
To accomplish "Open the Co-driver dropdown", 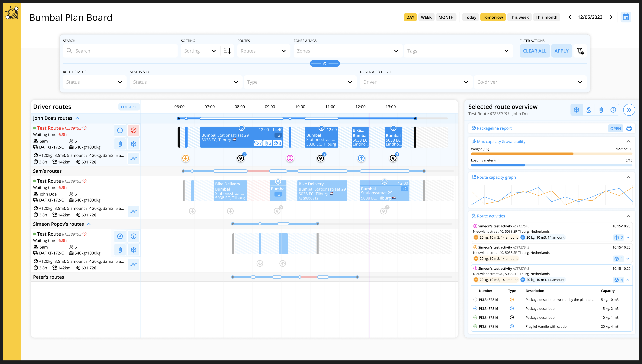I will point(530,82).
